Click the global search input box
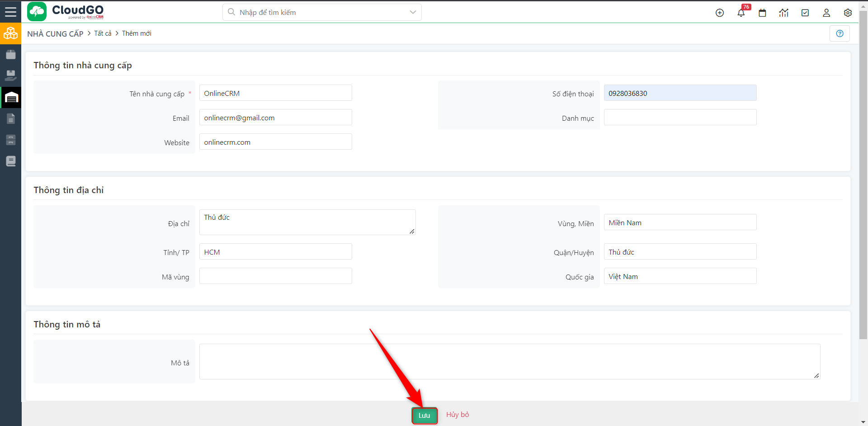Screen dimensions: 868x426 [x=322, y=12]
